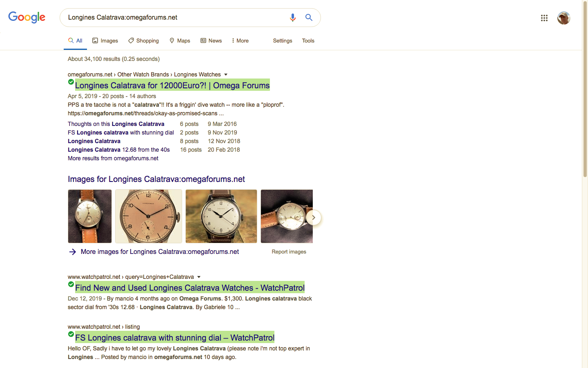
Task: Open Find New and Used Longines Calatrava Watches
Action: (x=190, y=287)
